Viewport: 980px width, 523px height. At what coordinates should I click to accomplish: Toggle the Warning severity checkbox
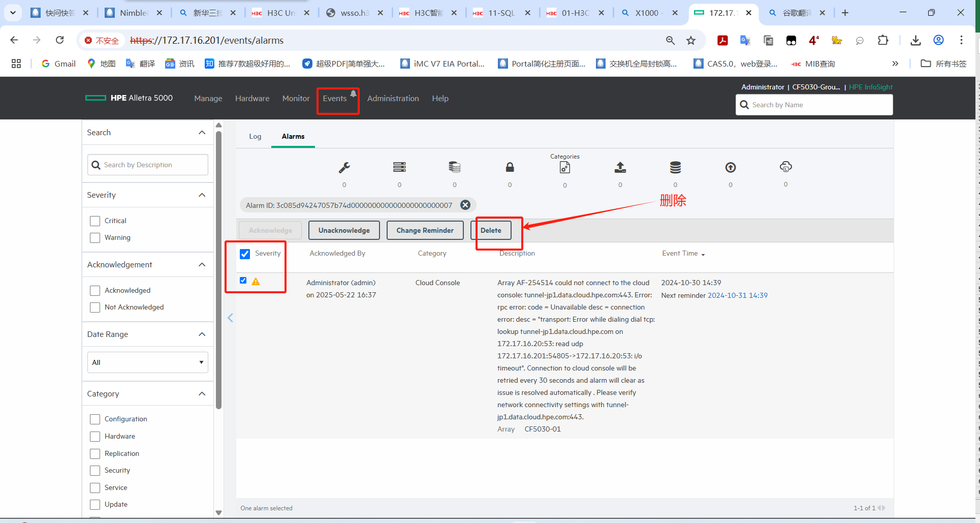95,238
